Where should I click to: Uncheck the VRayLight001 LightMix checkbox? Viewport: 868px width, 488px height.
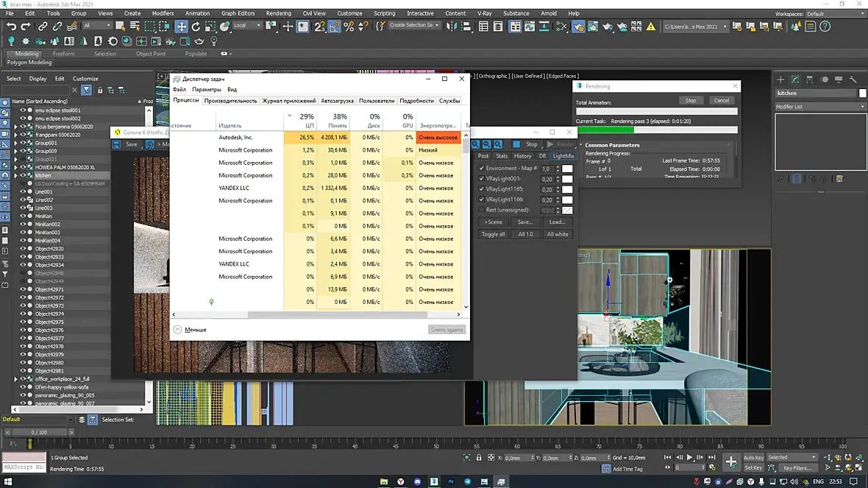point(482,178)
